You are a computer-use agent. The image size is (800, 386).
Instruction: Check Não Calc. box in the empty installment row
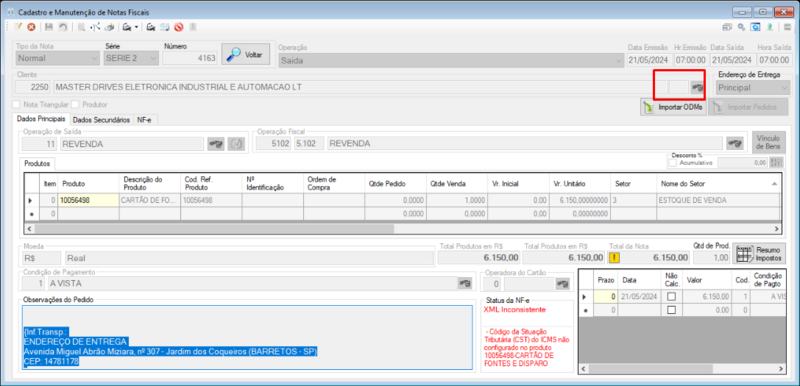pos(671,310)
